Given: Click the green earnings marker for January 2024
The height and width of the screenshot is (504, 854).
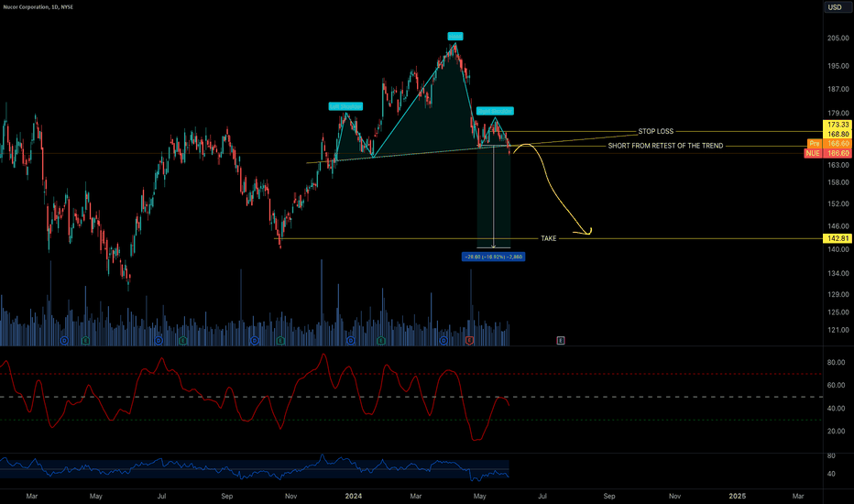Looking at the screenshot, I should [380, 341].
